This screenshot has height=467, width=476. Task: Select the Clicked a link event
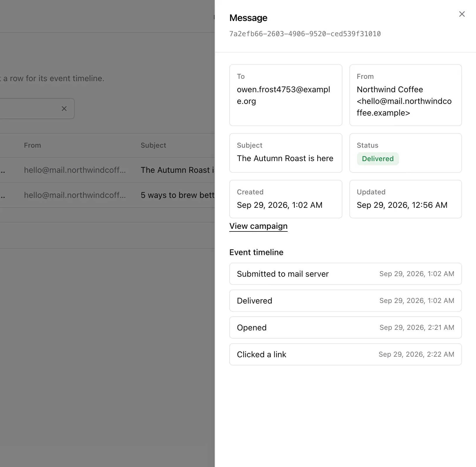tap(346, 354)
